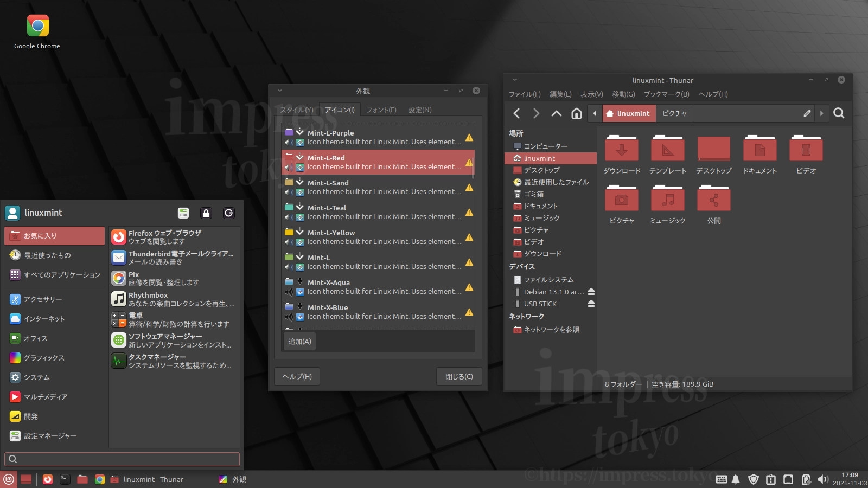Viewport: 868px width, 488px height.
Task: Open ゴミ箱 in the Thunar sidebar
Action: click(551, 194)
